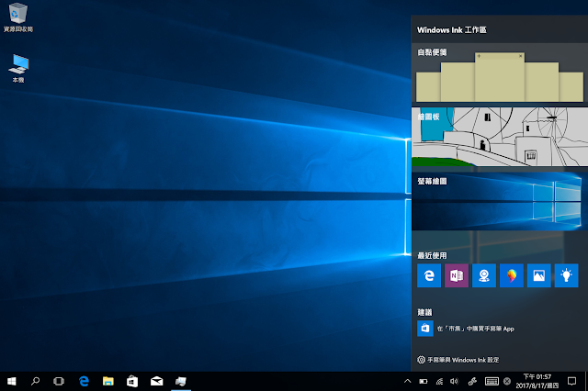Open the Tips lightbulb app
Viewport: 588px width, 391px height.
coord(566,275)
